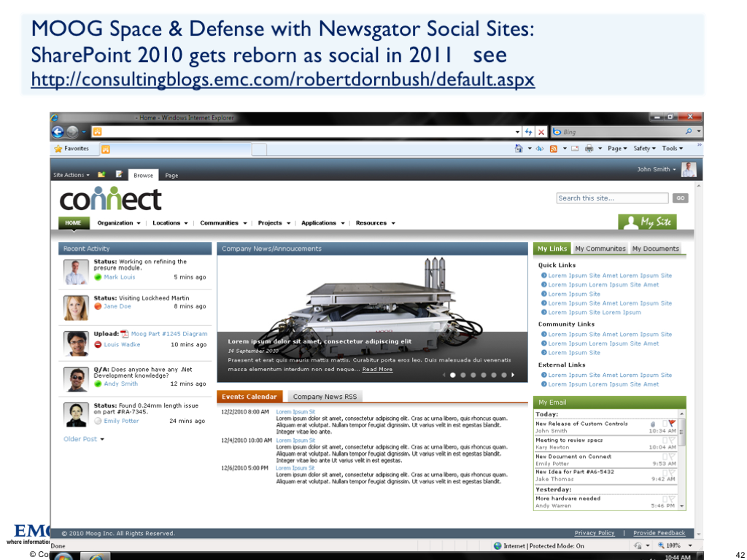Switch to the Browse ribbon tab
Screen dimensions: 747x560
[144, 175]
